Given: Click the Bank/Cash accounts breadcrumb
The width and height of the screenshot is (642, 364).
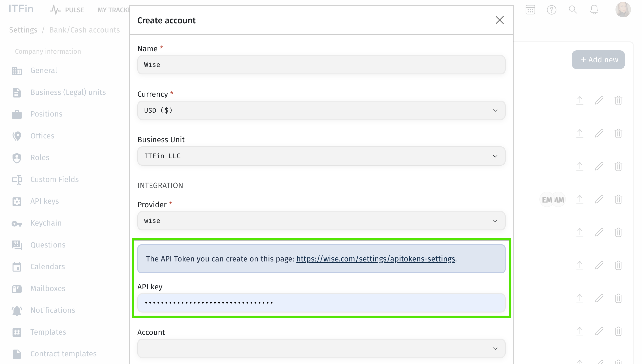Looking at the screenshot, I should (84, 30).
